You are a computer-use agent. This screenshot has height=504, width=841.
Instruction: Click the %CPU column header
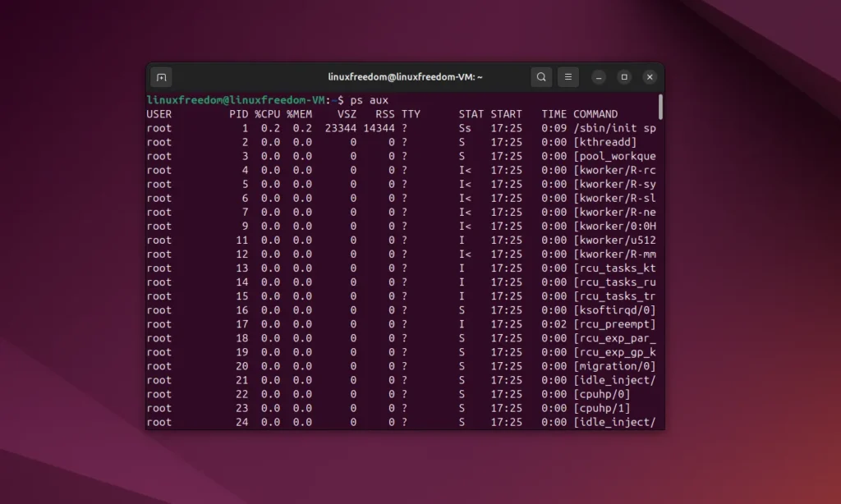pyautogui.click(x=267, y=114)
